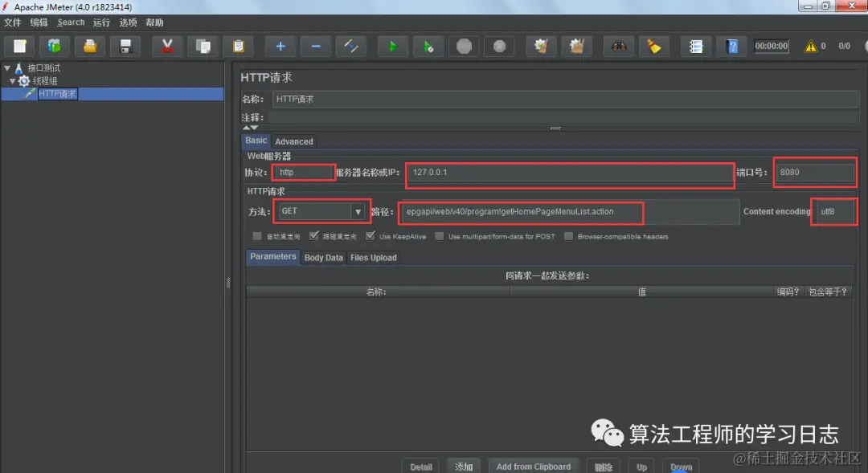Enable Use multipart/form-data for POST checkbox
Image resolution: width=868 pixels, height=473 pixels.
click(x=439, y=236)
